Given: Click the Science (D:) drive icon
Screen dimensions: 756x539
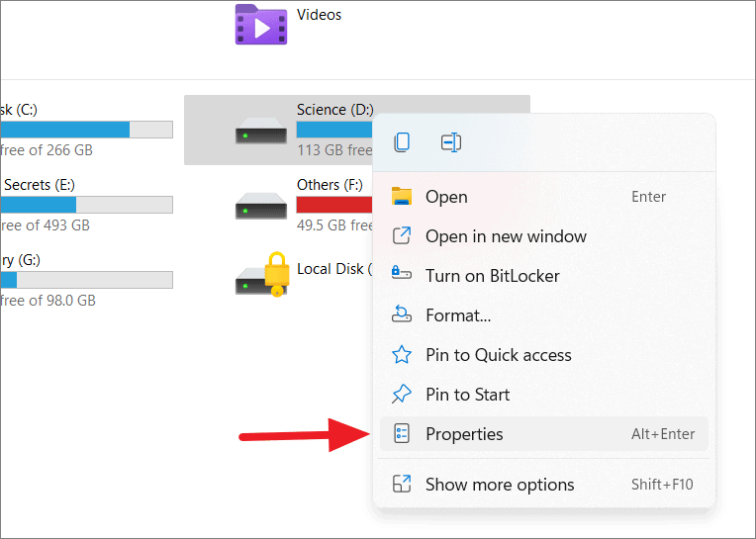Looking at the screenshot, I should 261,130.
